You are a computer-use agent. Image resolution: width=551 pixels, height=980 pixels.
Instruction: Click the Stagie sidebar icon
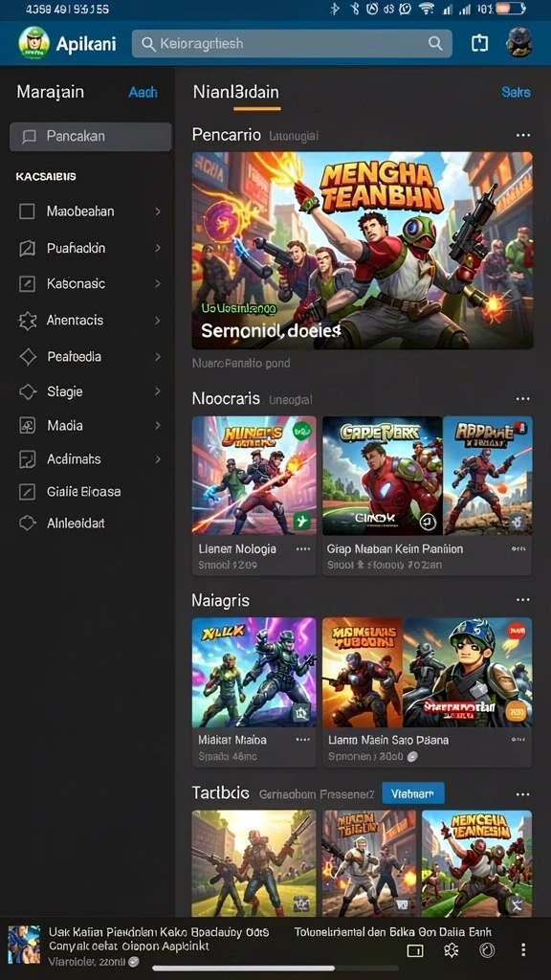tap(28, 391)
